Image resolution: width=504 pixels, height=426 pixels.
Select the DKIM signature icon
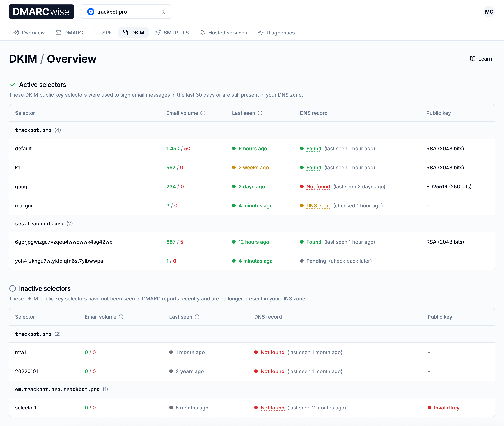[125, 33]
